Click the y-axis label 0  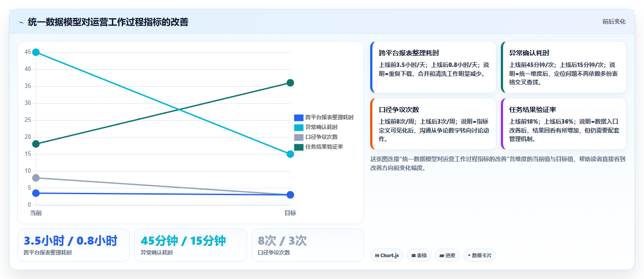[29, 205]
